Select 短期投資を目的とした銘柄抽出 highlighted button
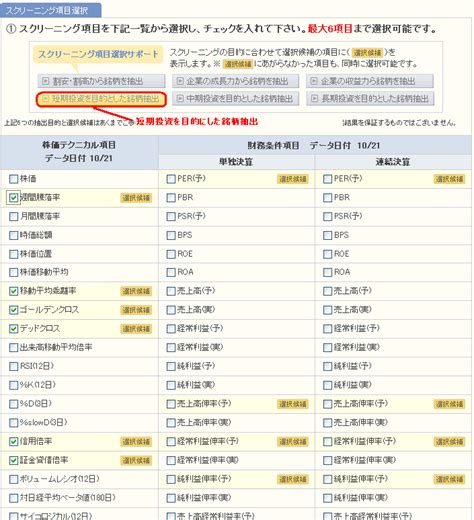The height and width of the screenshot is (520, 474). coord(101,99)
